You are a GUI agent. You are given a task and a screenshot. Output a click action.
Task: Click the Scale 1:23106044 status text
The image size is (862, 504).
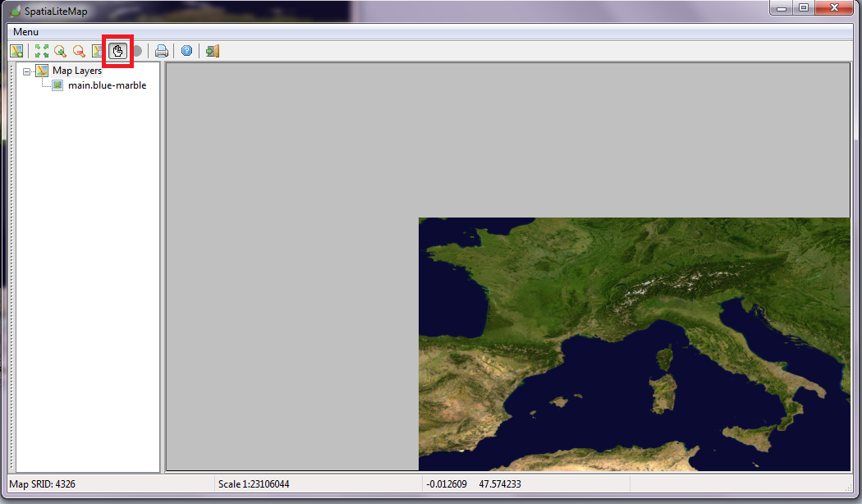coord(254,484)
